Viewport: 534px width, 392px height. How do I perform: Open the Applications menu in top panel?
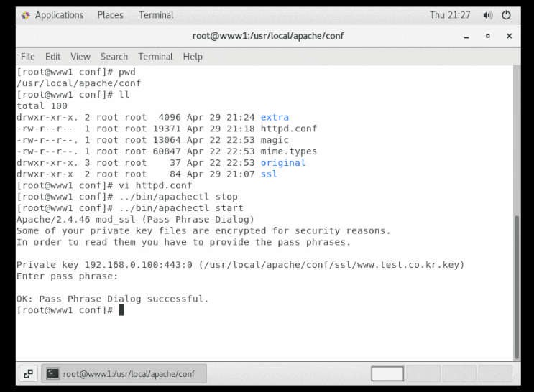pos(59,15)
